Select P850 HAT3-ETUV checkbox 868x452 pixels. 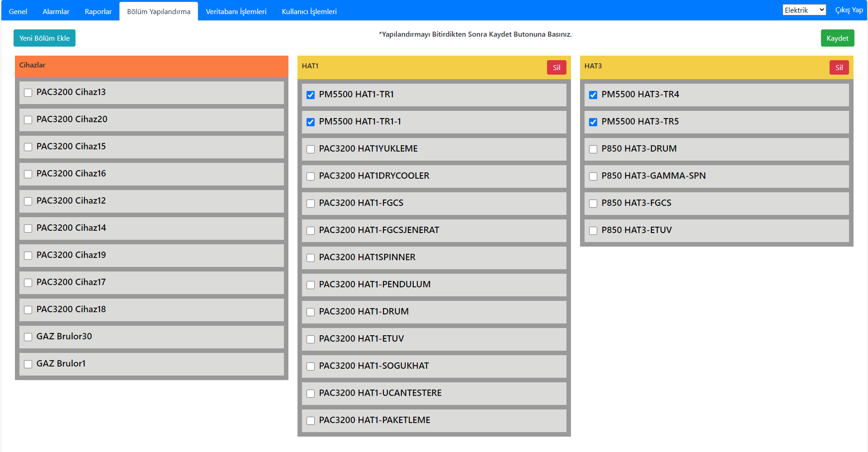(x=593, y=231)
